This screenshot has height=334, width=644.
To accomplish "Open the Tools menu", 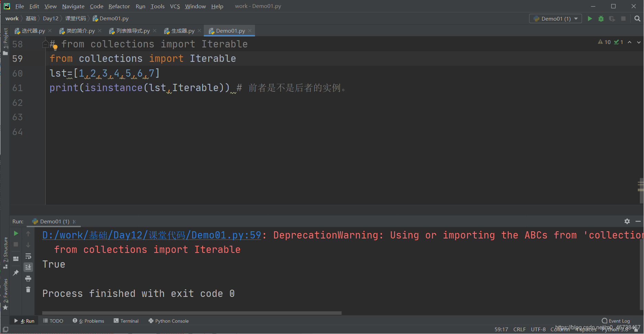I will pyautogui.click(x=157, y=6).
